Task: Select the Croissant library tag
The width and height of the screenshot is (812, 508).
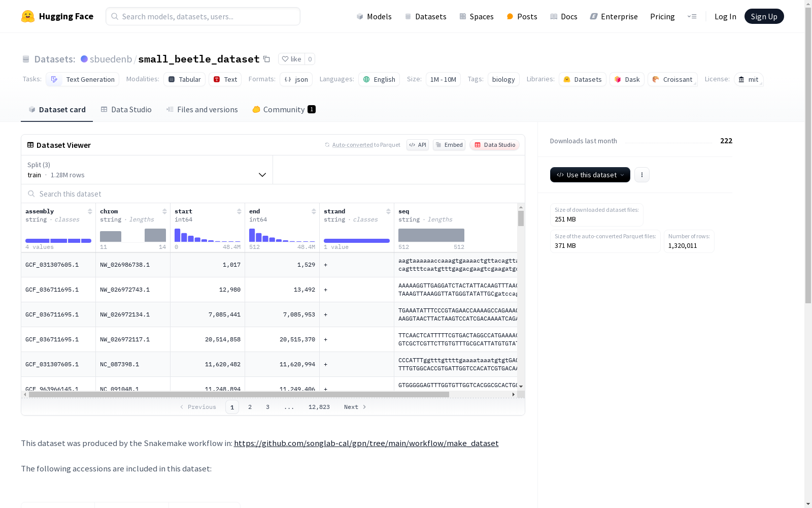Action: coord(672,79)
